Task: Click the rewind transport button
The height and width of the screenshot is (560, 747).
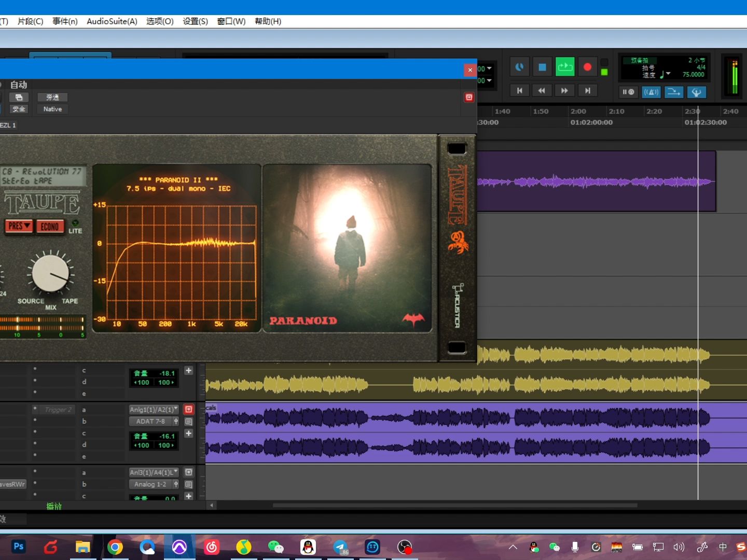Action: click(x=542, y=91)
